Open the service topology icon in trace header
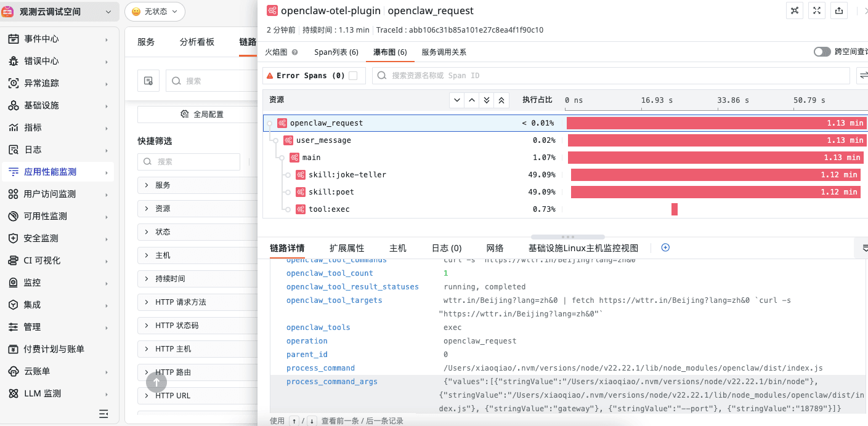The height and width of the screenshot is (426, 868). (x=794, y=10)
